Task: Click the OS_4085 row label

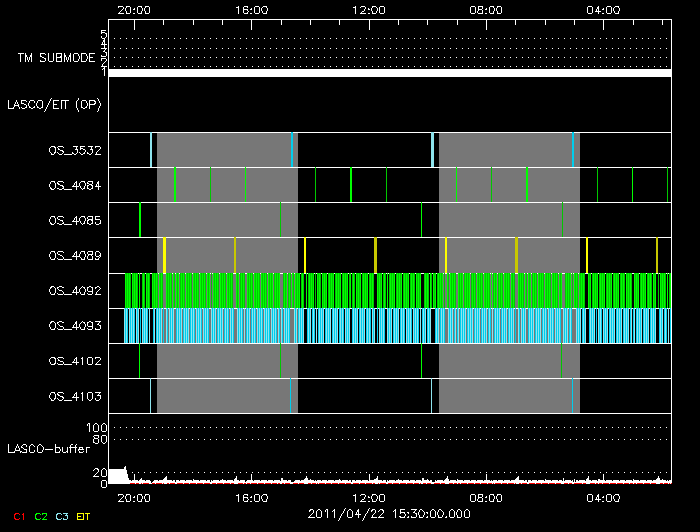Action: pyautogui.click(x=74, y=220)
